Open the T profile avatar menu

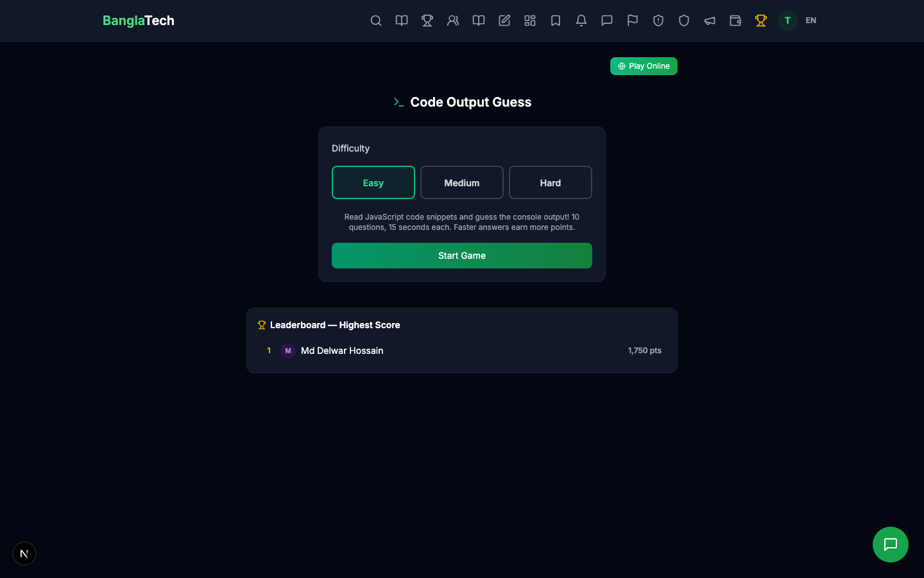coord(787,21)
